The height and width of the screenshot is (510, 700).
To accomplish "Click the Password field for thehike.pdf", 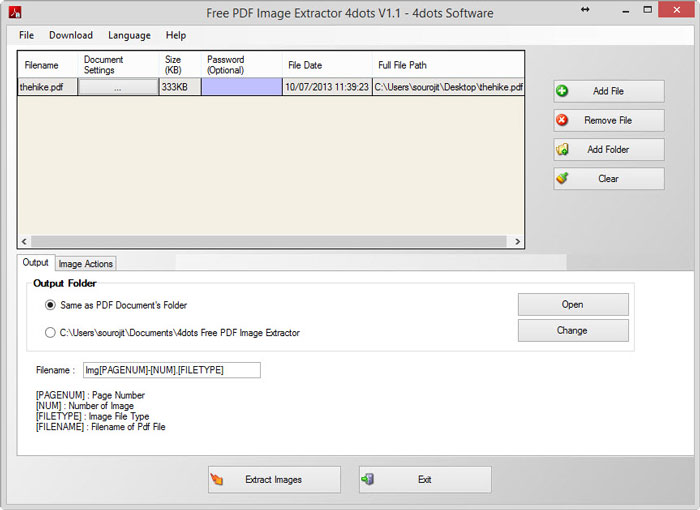I will (242, 87).
